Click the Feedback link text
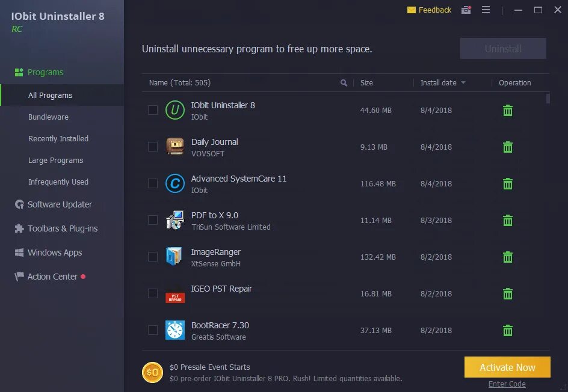Image resolution: width=568 pixels, height=392 pixels. 434,10
